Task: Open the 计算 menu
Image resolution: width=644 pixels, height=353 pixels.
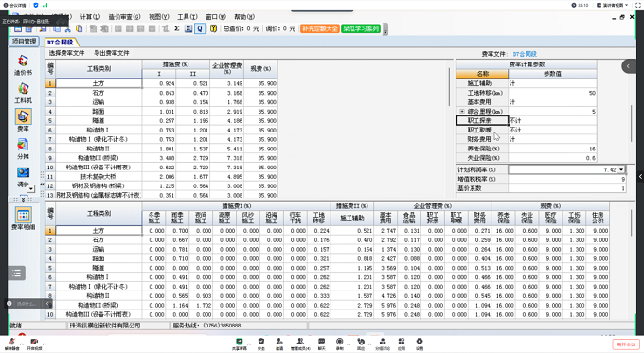Action: [90, 17]
